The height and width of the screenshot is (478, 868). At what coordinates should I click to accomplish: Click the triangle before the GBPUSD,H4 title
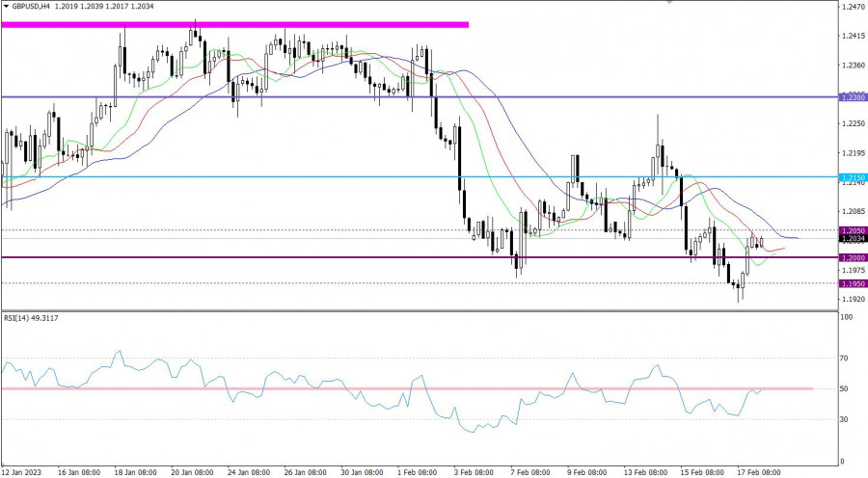tap(6, 6)
